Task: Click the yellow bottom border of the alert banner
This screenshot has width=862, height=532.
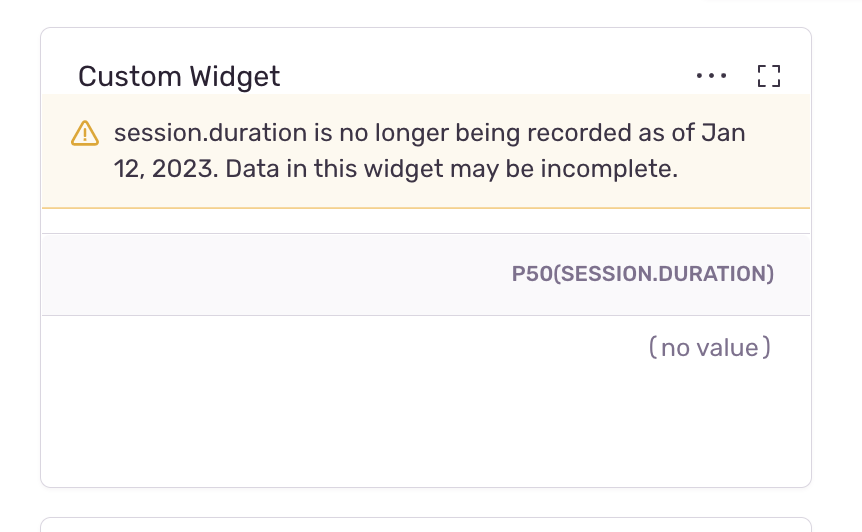Action: pyautogui.click(x=426, y=208)
